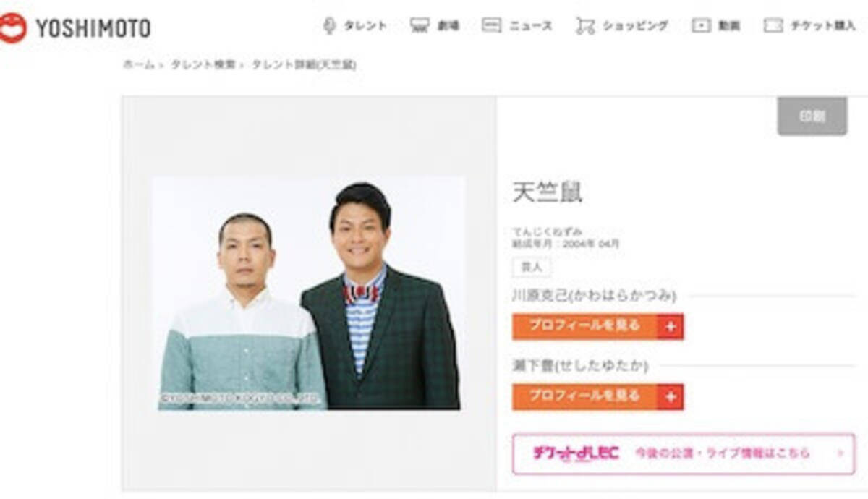Open the タレント menu item
This screenshot has height=499, width=868.
365,26
